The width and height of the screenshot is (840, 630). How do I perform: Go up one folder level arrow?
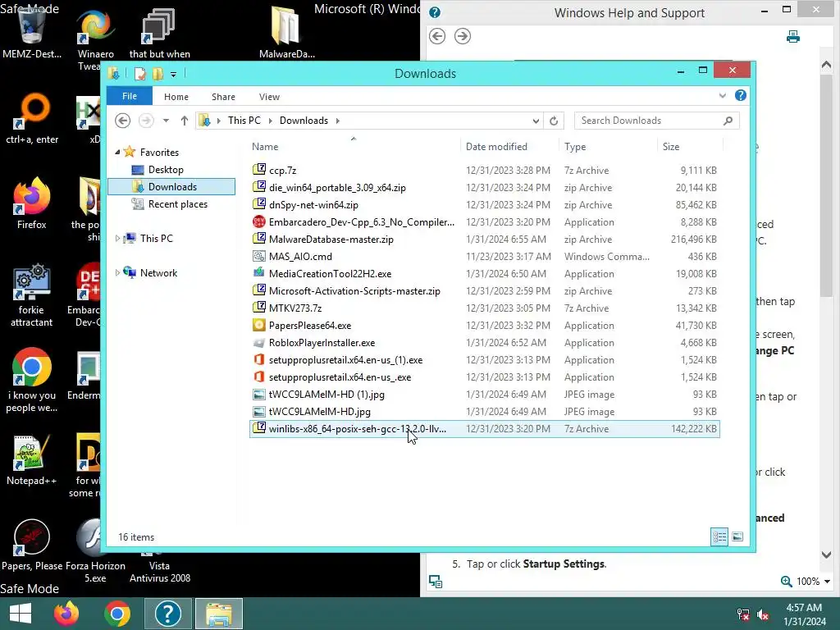coord(185,121)
